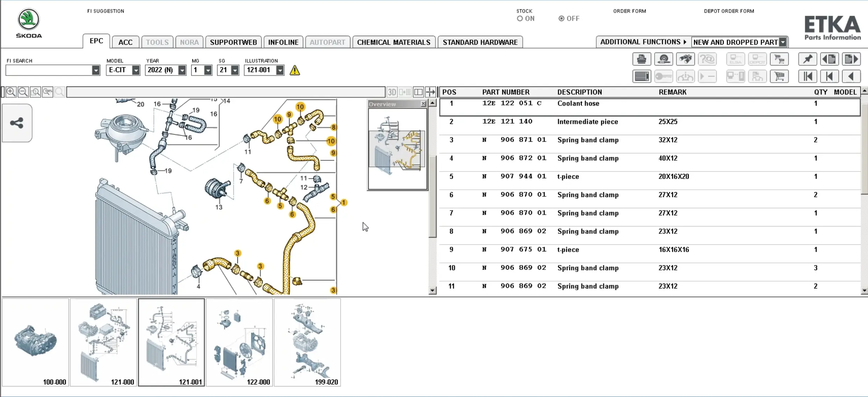The height and width of the screenshot is (397, 868).
Task: Click the warning triangle beside Illustration
Action: [x=294, y=70]
